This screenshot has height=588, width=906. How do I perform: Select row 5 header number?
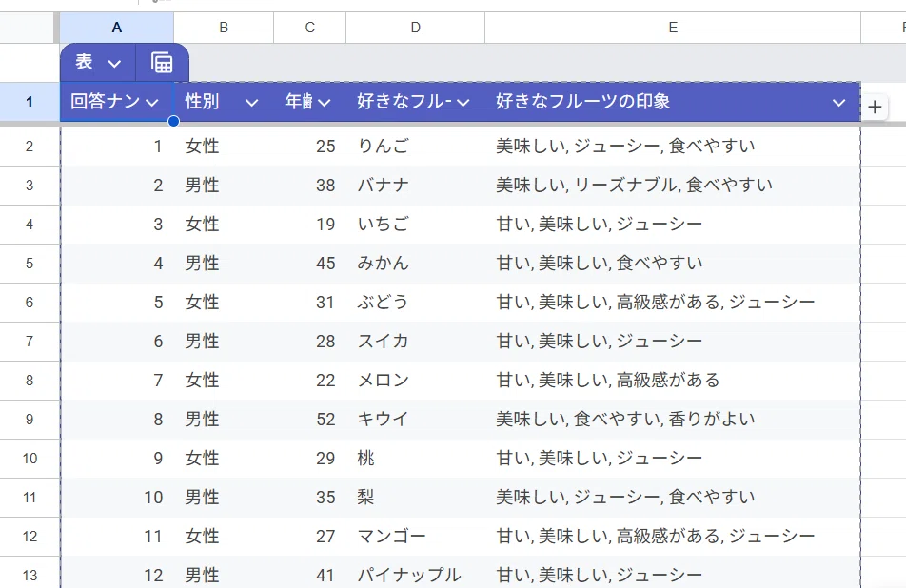(29, 264)
